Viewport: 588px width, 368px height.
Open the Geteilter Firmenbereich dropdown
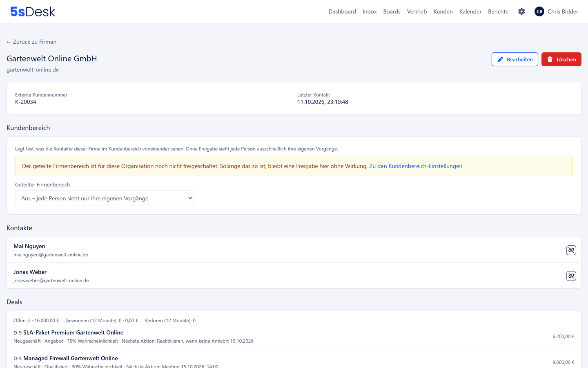[x=105, y=198]
